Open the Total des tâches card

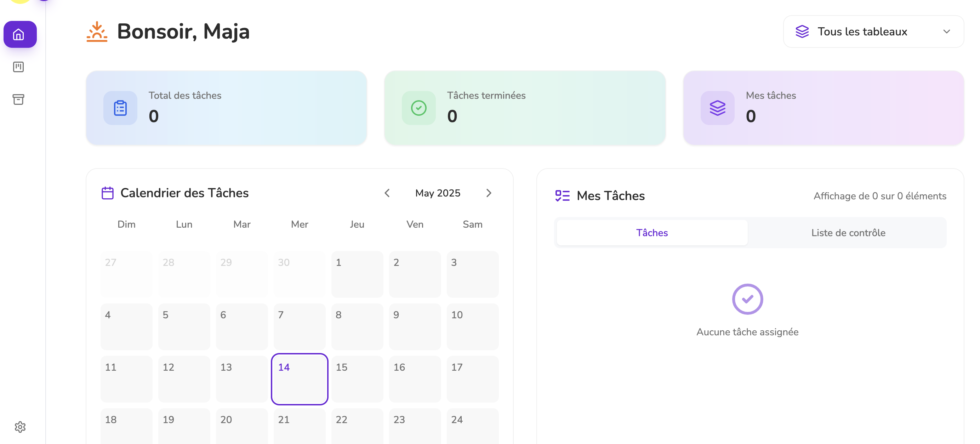coord(226,108)
